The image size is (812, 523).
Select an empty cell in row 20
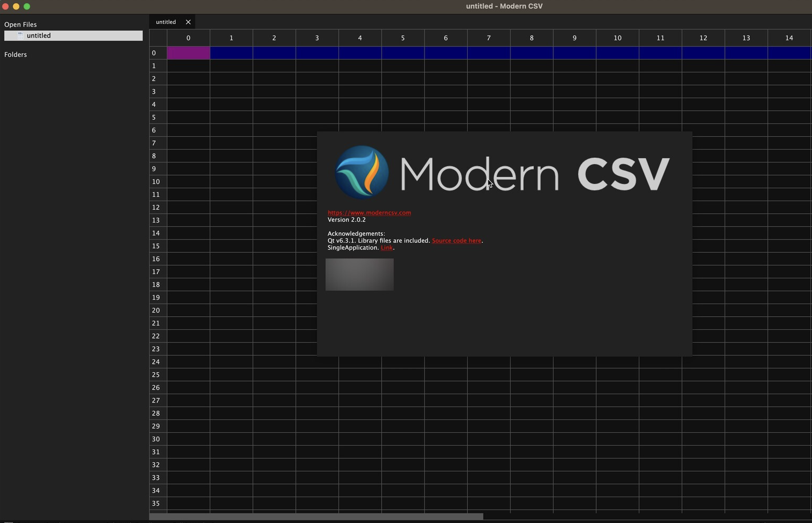coord(231,310)
